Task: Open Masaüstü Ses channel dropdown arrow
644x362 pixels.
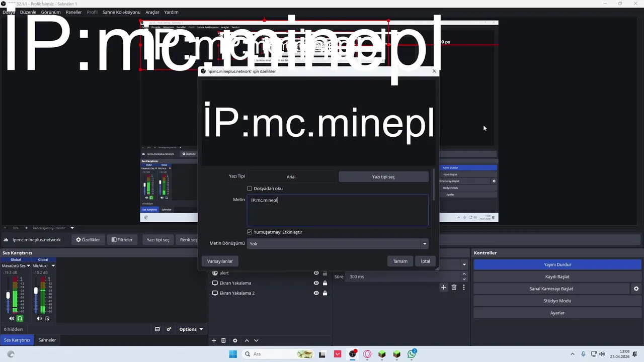Action: click(x=29, y=265)
